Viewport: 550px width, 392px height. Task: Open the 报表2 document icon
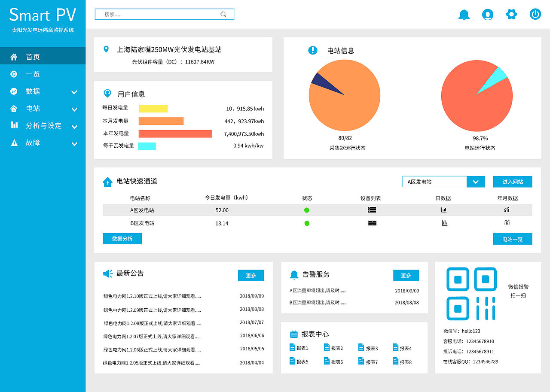tap(327, 348)
